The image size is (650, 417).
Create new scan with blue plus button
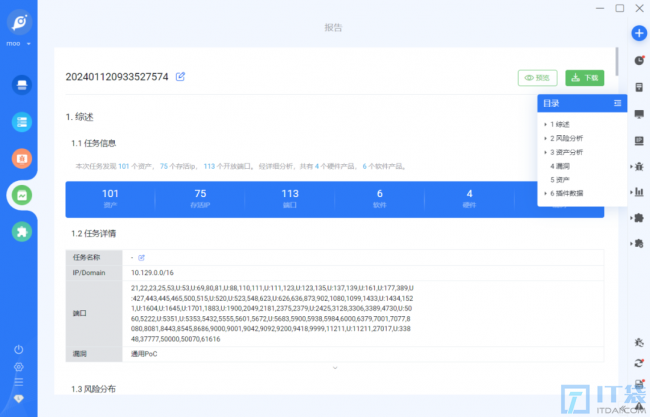click(x=639, y=33)
